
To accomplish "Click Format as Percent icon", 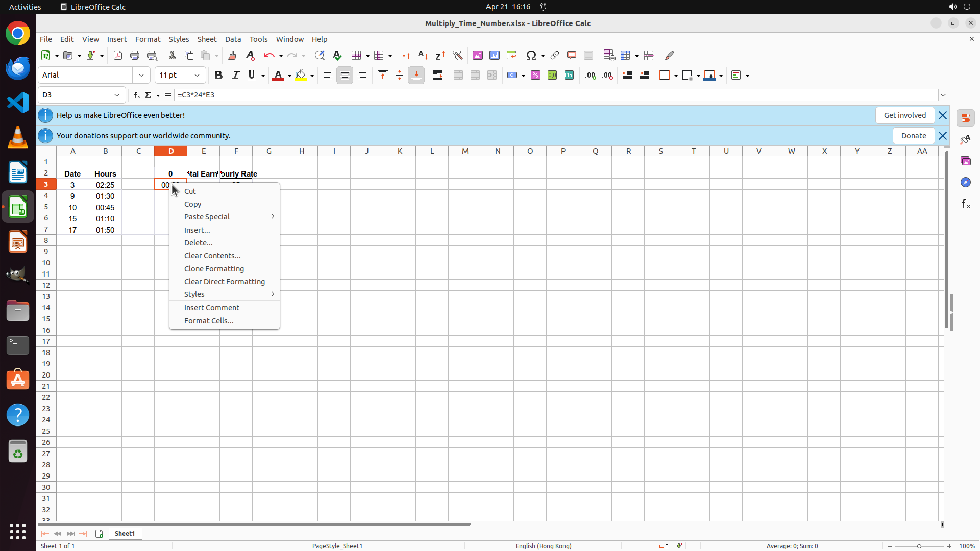I will pyautogui.click(x=535, y=76).
